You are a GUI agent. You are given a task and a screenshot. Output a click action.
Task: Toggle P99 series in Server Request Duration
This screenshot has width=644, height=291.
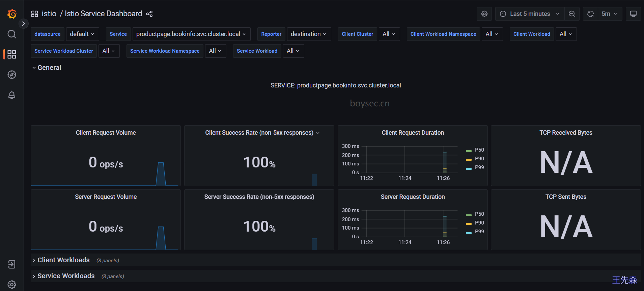pos(479,232)
